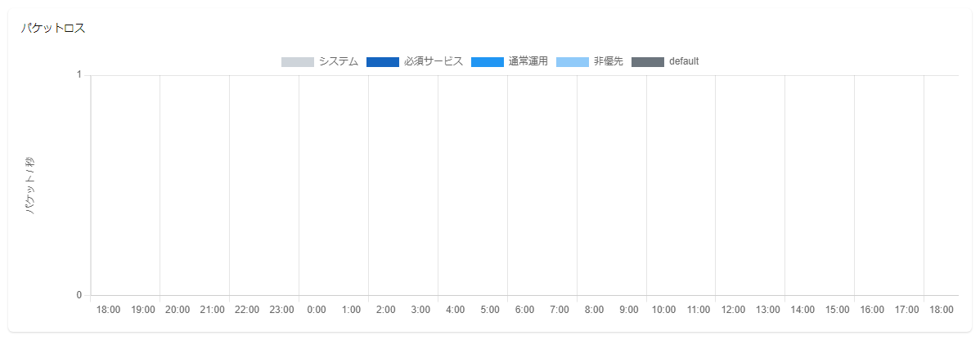Screen dimensions: 980x340
Task: Toggle the システム series label
Action: (338, 61)
